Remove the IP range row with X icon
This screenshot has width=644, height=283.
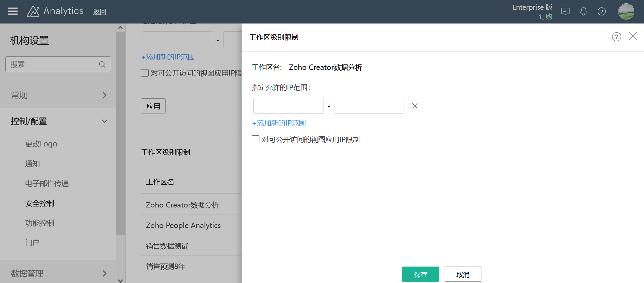[415, 106]
